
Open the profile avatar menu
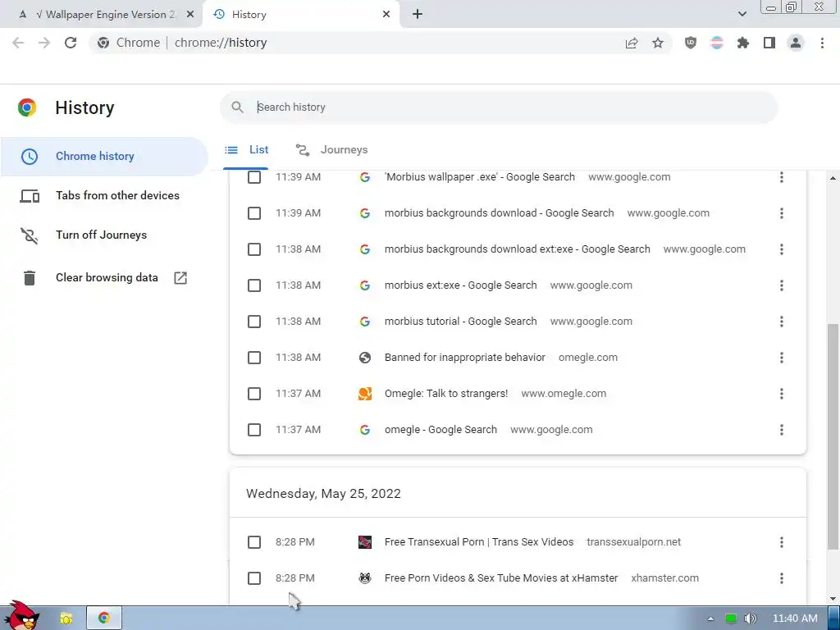pos(796,43)
